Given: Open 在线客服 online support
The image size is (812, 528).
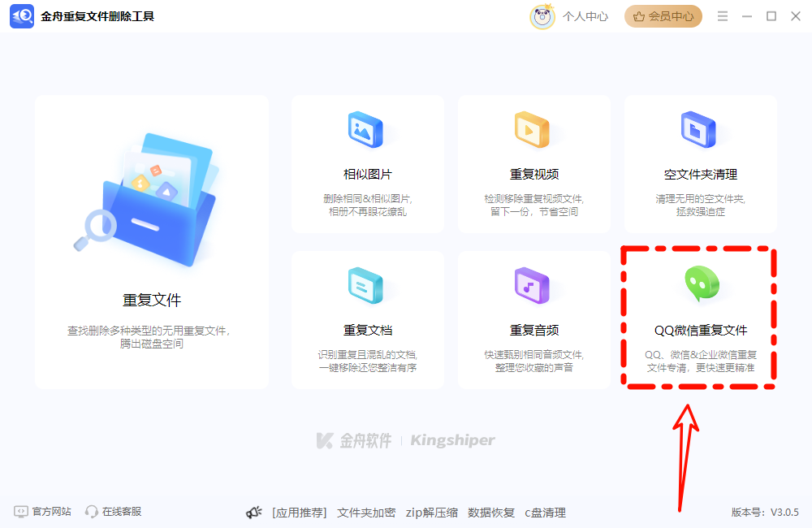Looking at the screenshot, I should pyautogui.click(x=122, y=512).
